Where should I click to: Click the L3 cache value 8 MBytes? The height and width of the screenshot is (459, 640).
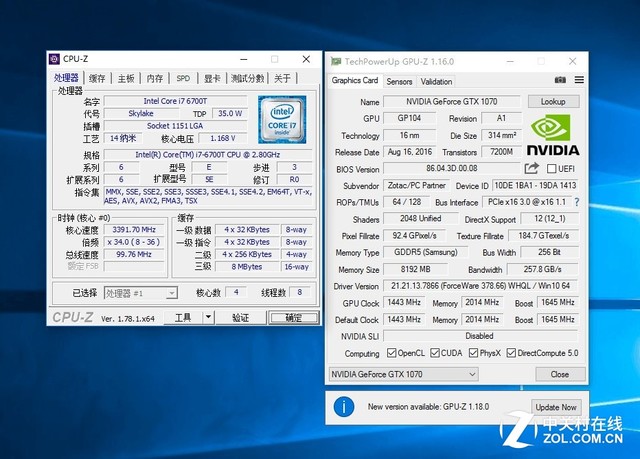tap(247, 267)
